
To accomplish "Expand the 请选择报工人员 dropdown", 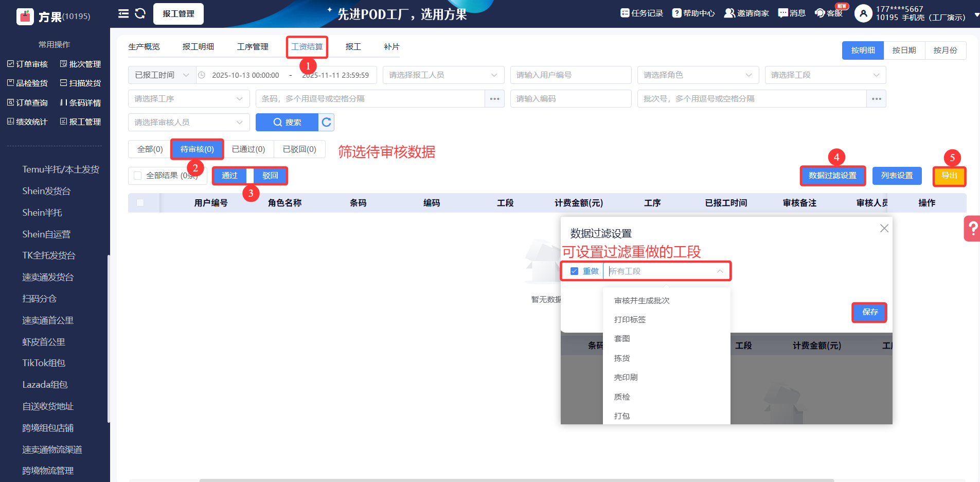I will tap(443, 75).
